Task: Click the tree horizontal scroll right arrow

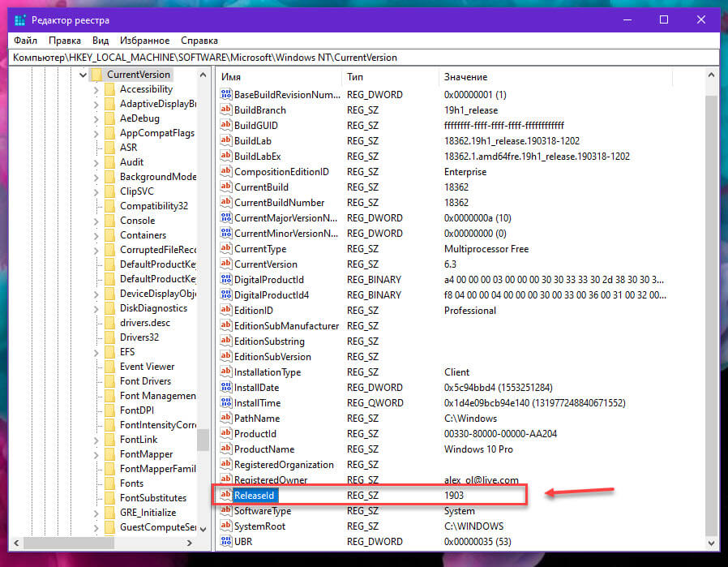Action: pyautogui.click(x=190, y=543)
